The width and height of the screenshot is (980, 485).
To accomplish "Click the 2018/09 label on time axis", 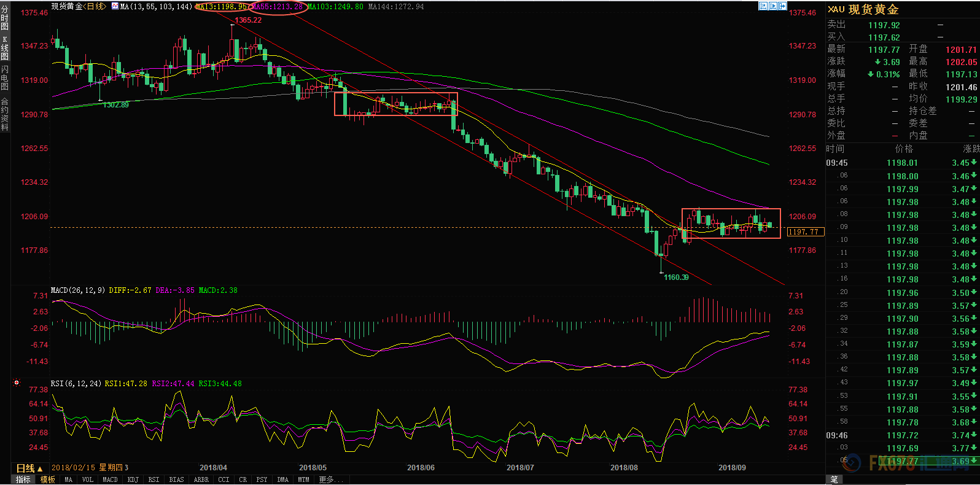I will pyautogui.click(x=732, y=468).
